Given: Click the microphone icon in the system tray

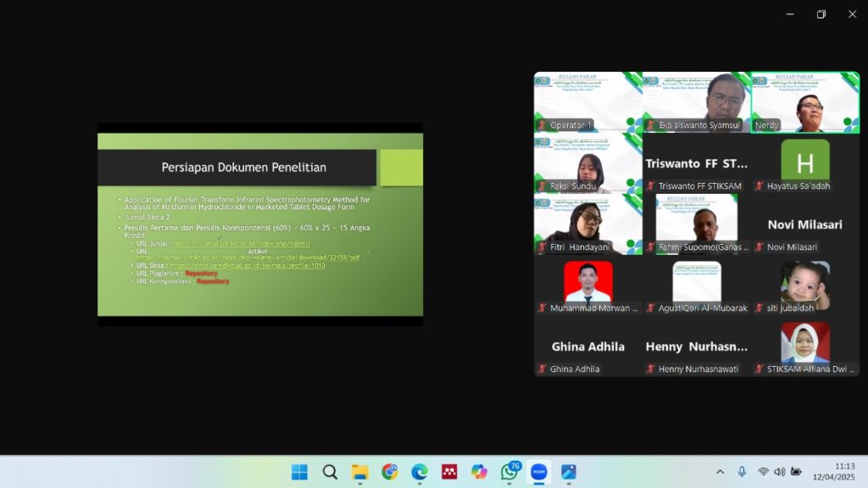Looking at the screenshot, I should 742,472.
